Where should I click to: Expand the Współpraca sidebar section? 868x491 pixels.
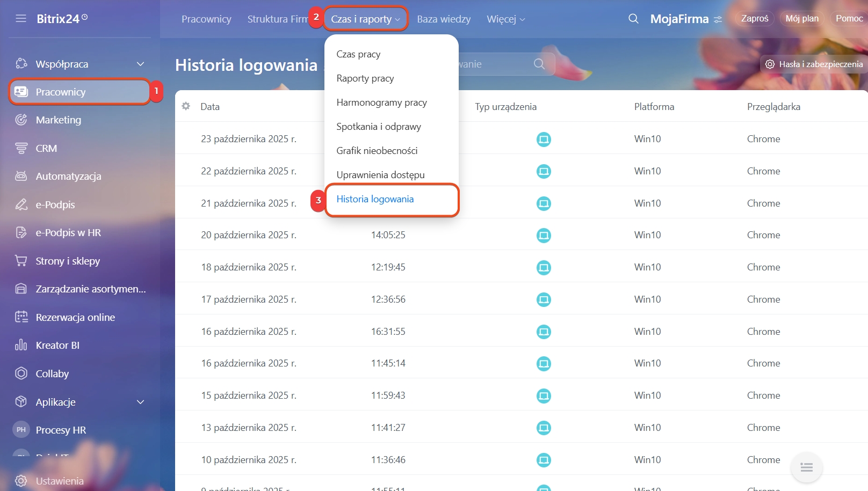click(140, 64)
